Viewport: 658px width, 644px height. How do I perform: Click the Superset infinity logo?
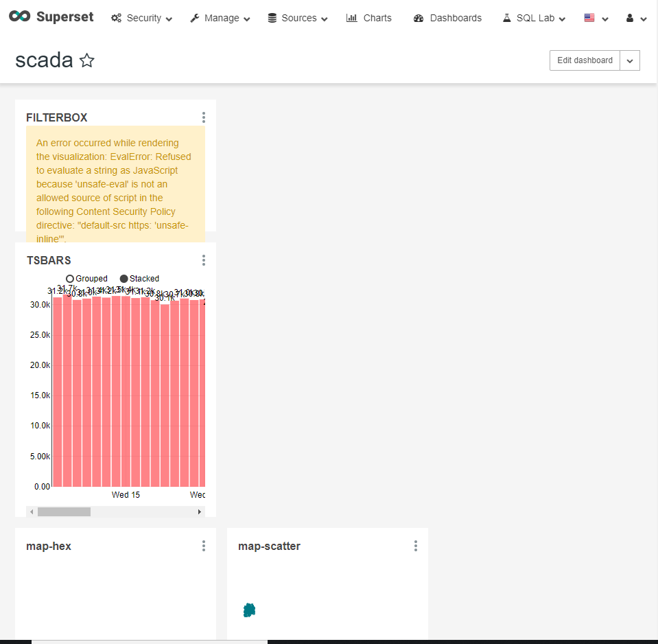(20, 16)
